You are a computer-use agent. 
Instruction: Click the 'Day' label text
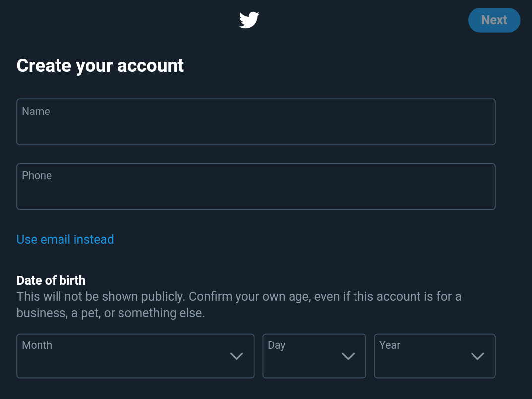(x=276, y=345)
